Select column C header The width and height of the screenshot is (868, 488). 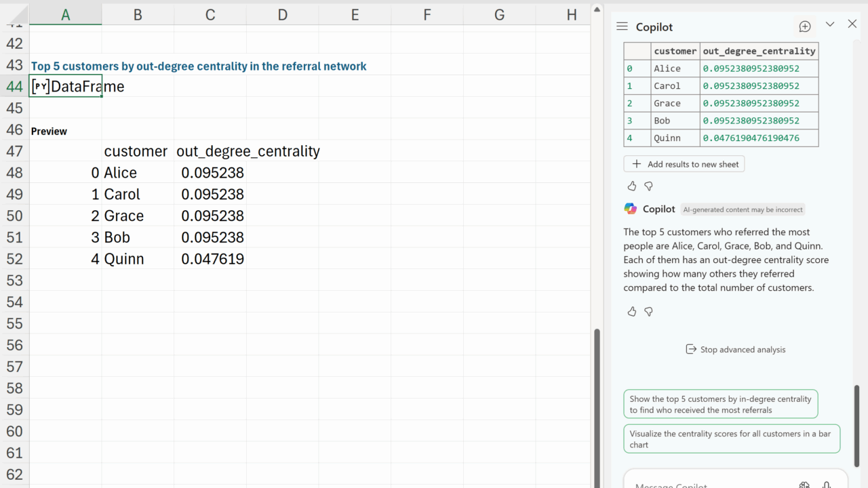pos(210,15)
